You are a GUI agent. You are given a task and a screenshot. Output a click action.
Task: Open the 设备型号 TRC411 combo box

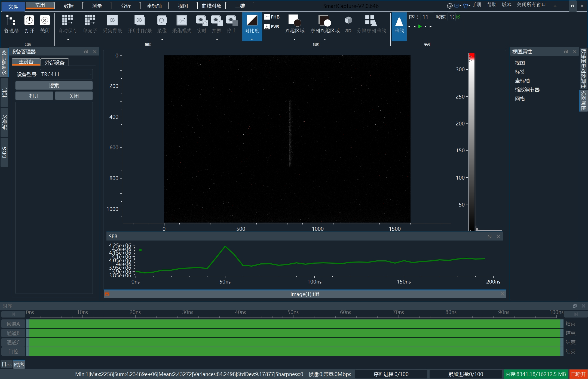(66, 74)
